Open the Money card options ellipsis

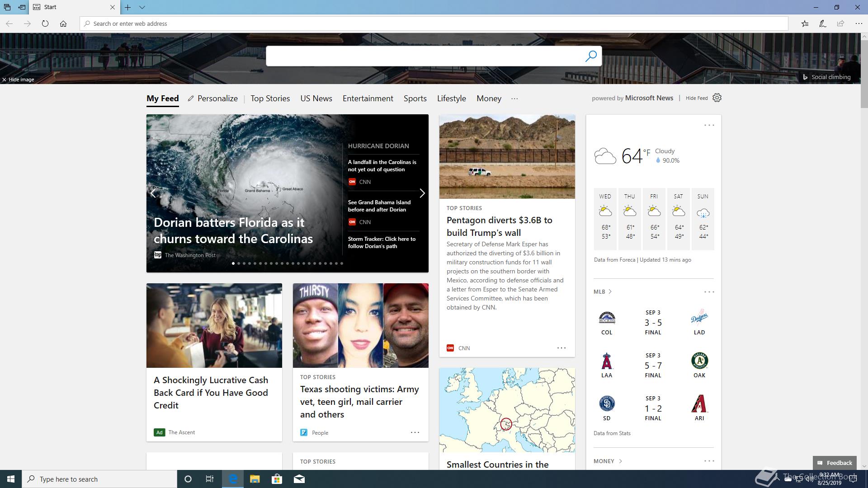(x=709, y=461)
